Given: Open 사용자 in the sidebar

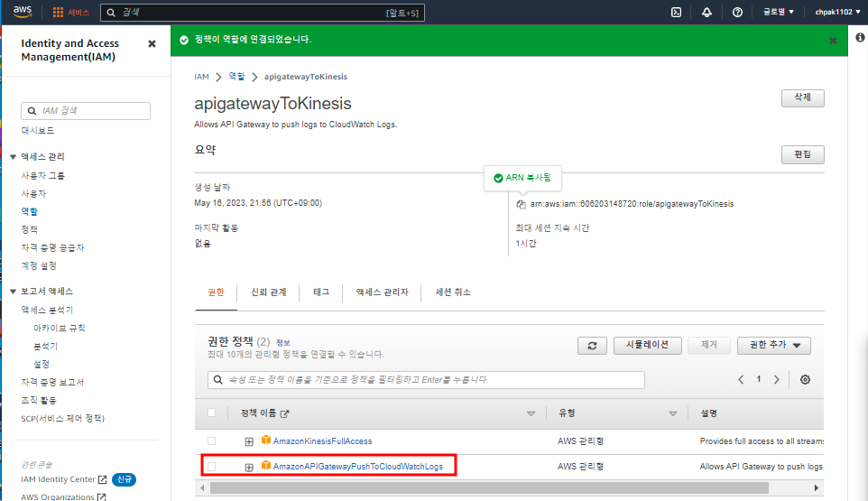Looking at the screenshot, I should click(x=33, y=194).
